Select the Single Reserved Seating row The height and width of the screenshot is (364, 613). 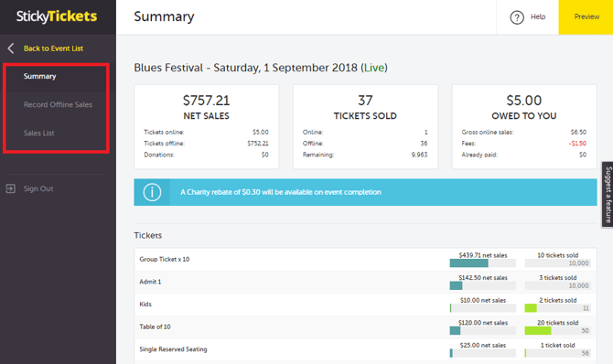[365, 349]
